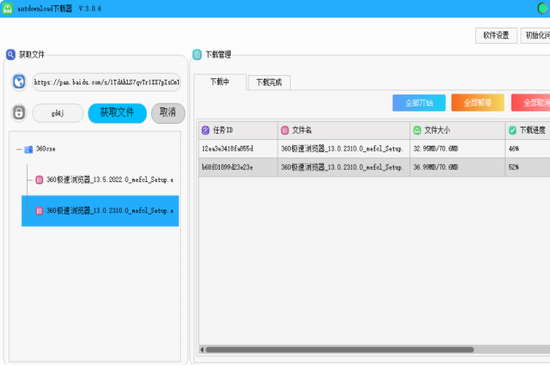The height and width of the screenshot is (365, 550).
Task: Switch to the 下载中 tab
Action: [x=220, y=82]
